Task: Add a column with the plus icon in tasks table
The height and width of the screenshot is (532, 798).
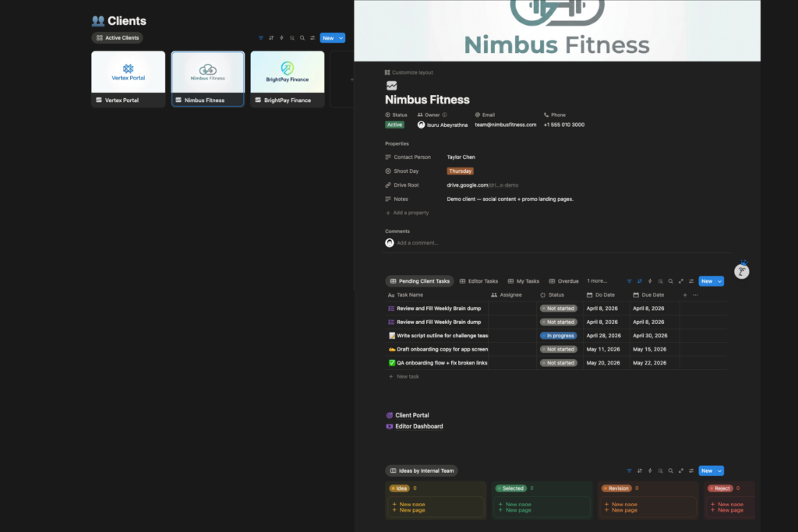Action: 685,295
